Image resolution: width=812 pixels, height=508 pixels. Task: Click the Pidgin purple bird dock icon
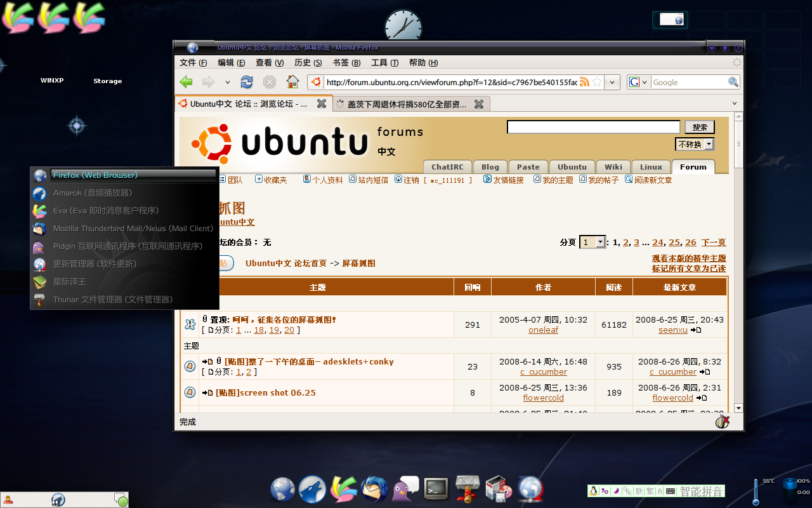(405, 490)
